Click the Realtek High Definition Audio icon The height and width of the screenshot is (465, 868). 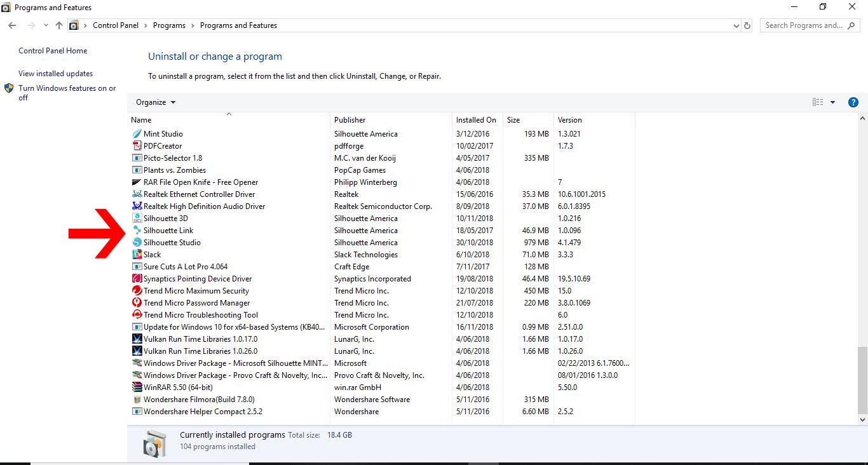click(137, 206)
